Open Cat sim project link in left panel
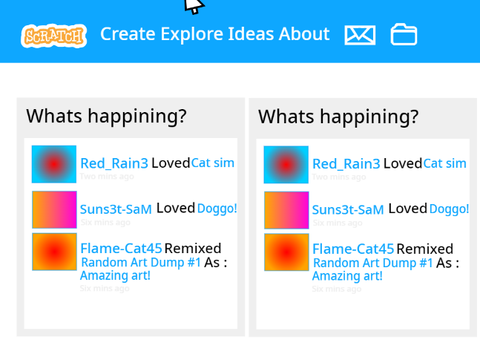This screenshot has width=480, height=360. [x=213, y=163]
